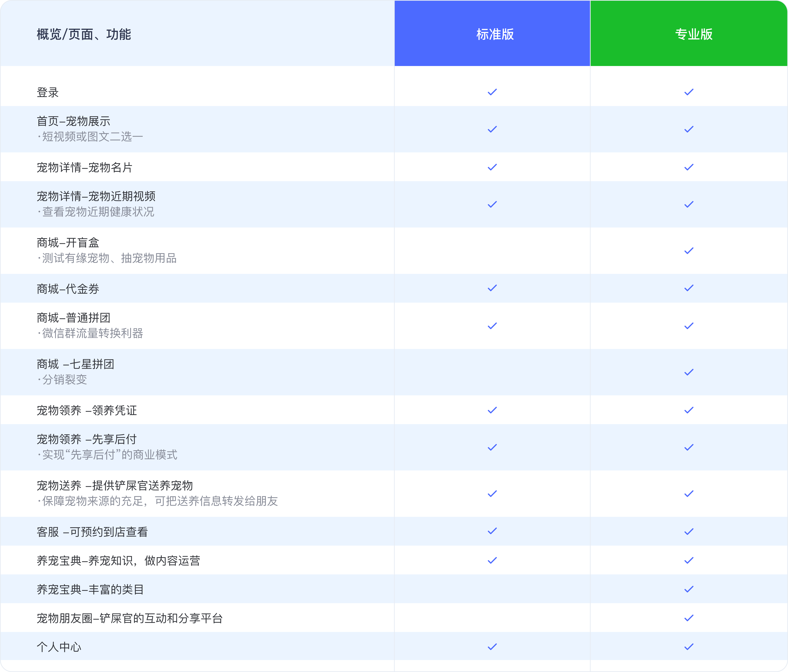
Task: Click 专业版 checkmark for 宠物朋友圈 row
Action: click(x=689, y=618)
